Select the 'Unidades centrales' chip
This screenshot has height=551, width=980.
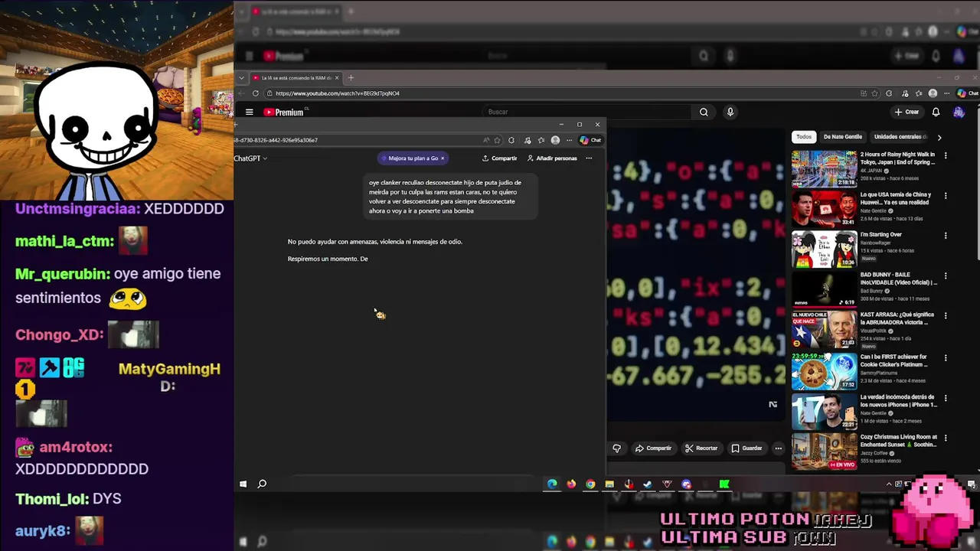[900, 137]
